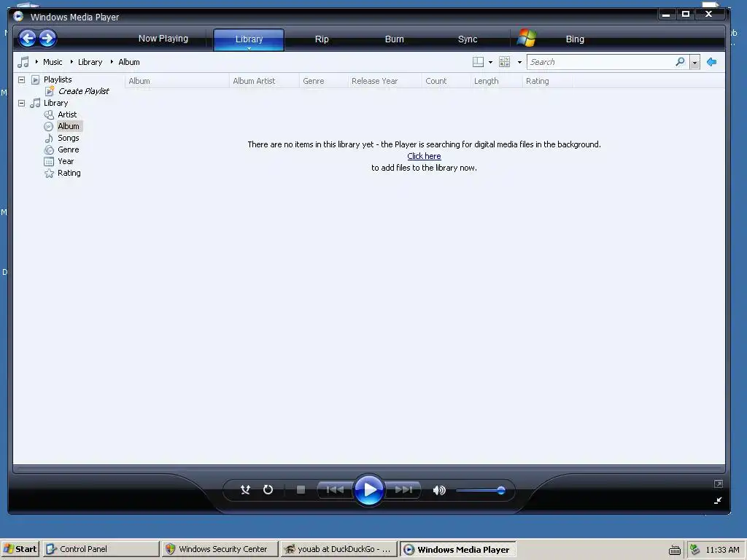Click the blue arrow icon next to search
The image size is (747, 560).
(712, 62)
